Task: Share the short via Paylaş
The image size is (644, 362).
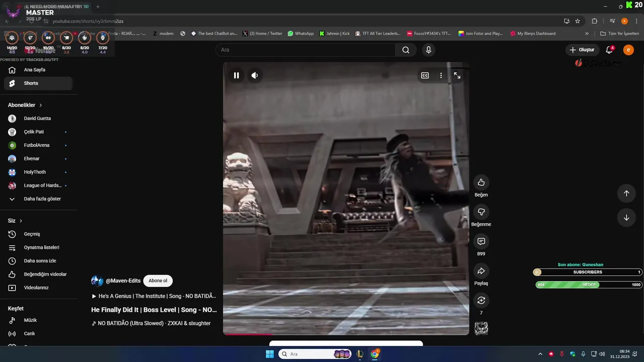Action: tap(481, 271)
